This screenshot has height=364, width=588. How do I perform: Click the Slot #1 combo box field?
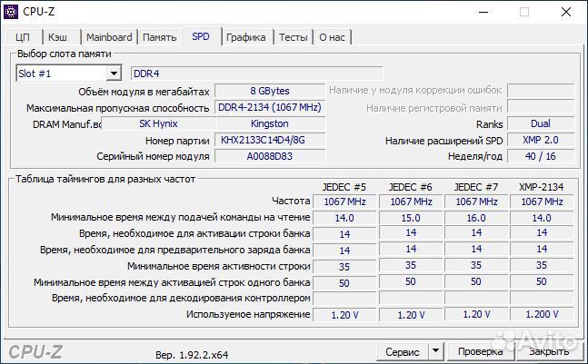[69, 73]
